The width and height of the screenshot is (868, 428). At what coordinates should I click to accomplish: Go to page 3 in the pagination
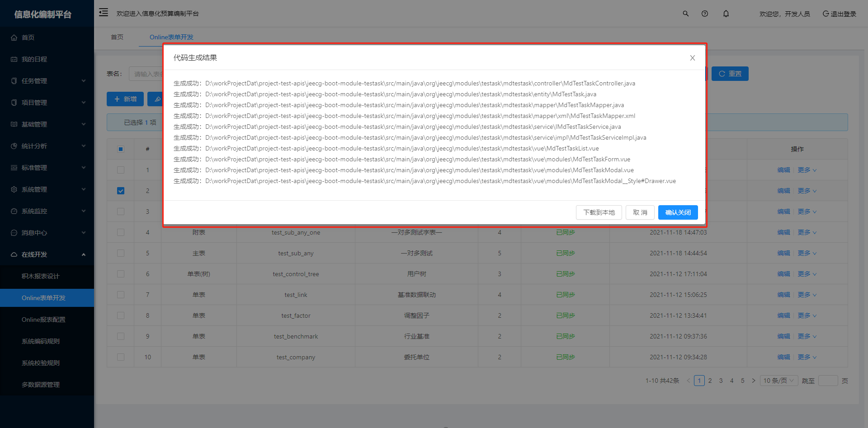tap(721, 381)
